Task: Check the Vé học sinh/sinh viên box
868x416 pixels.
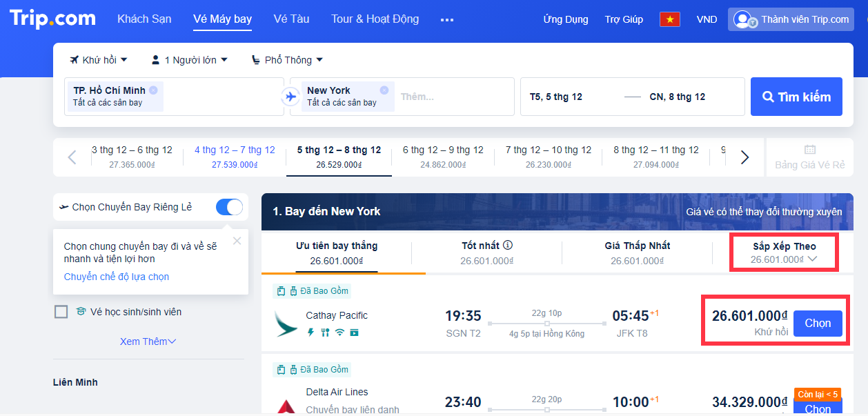Action: tap(61, 312)
